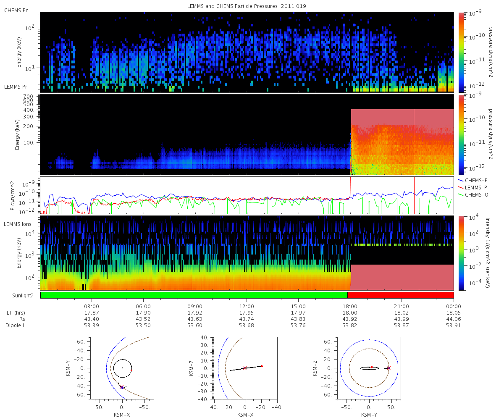The image size is (504, 420).
Task: Click the '06:00' time axis label
Action: coord(143,307)
